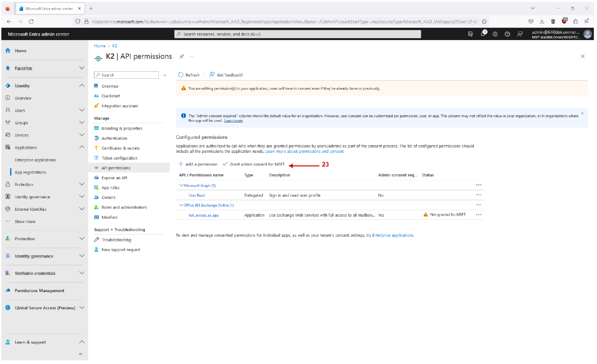
Task: Bookmark this page with the star icon
Action: coord(484,21)
